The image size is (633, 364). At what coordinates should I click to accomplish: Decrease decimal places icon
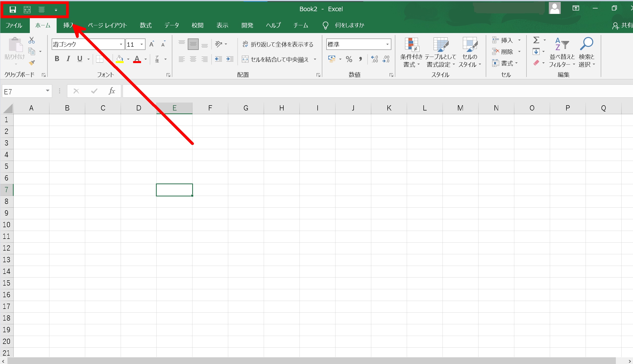point(386,59)
